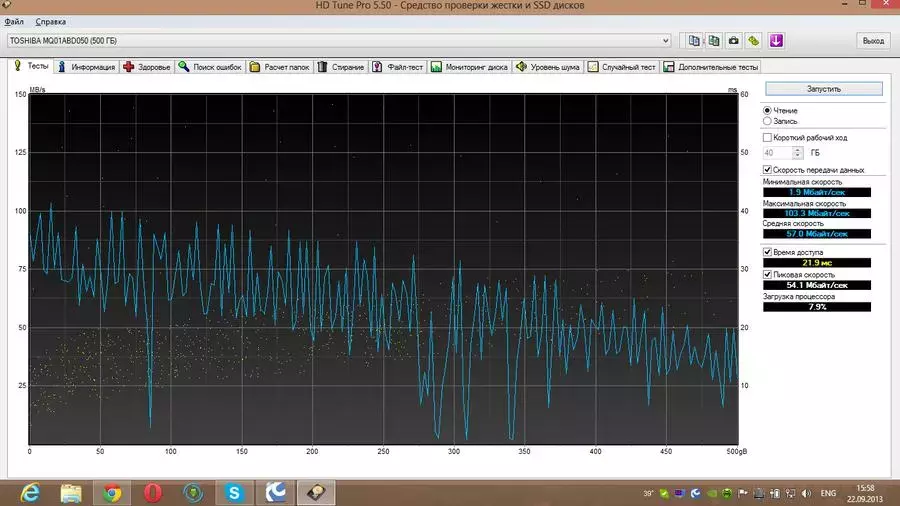Toggle the Пиковая скорость checkbox
The height and width of the screenshot is (506, 900).
[767, 275]
